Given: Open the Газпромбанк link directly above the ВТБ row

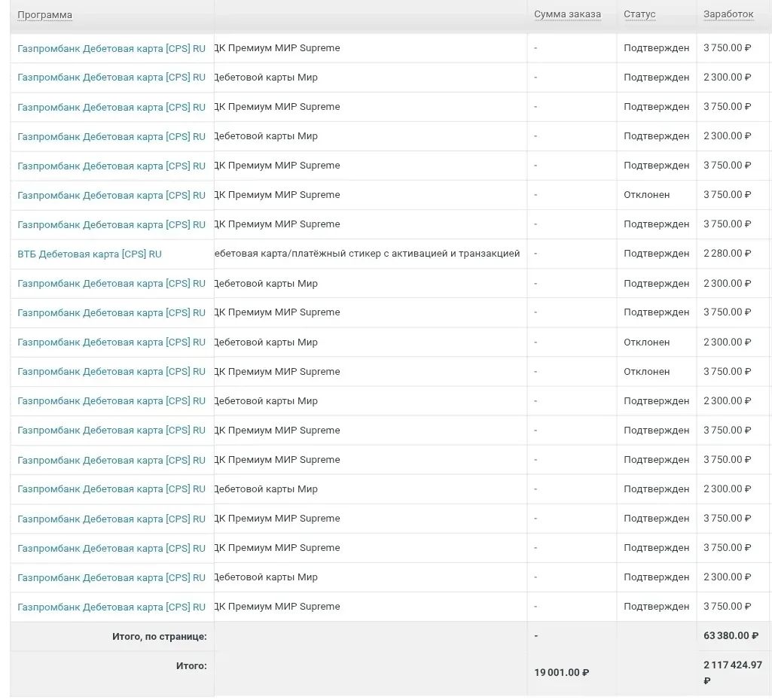Looking at the screenshot, I should pos(111,225).
